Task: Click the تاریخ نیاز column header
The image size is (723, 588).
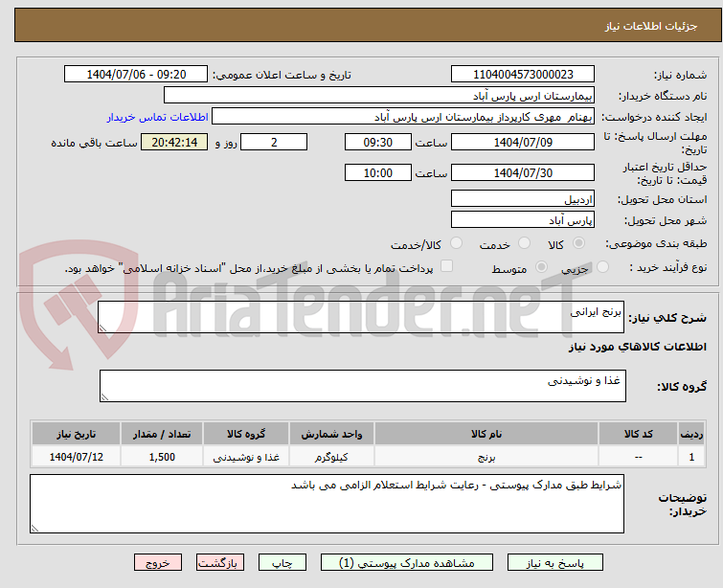Action: [x=76, y=434]
